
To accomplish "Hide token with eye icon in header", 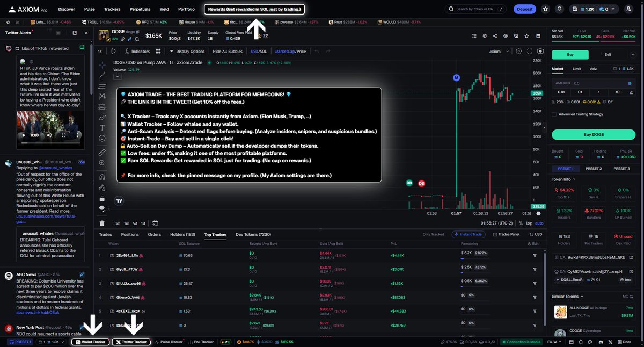I will tap(506, 36).
